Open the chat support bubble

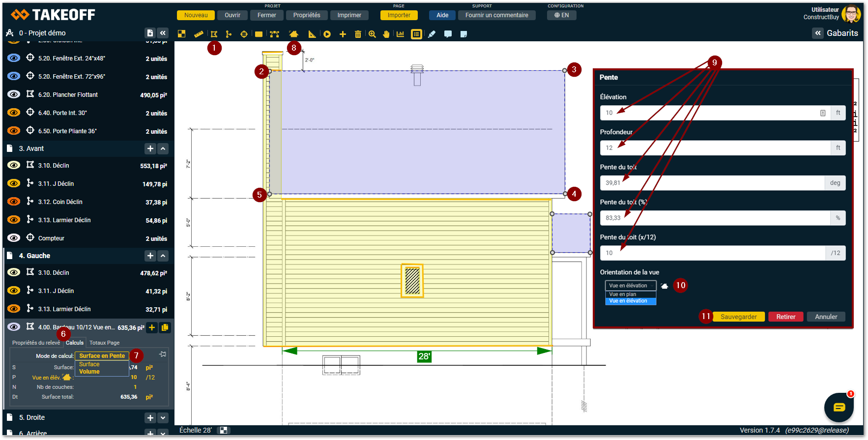point(839,407)
